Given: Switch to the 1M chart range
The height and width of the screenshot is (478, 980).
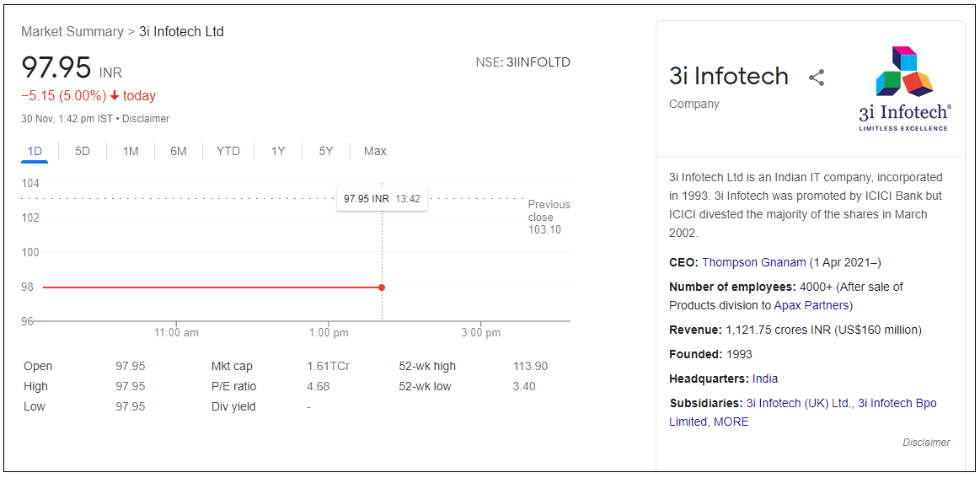Looking at the screenshot, I should pyautogui.click(x=131, y=151).
